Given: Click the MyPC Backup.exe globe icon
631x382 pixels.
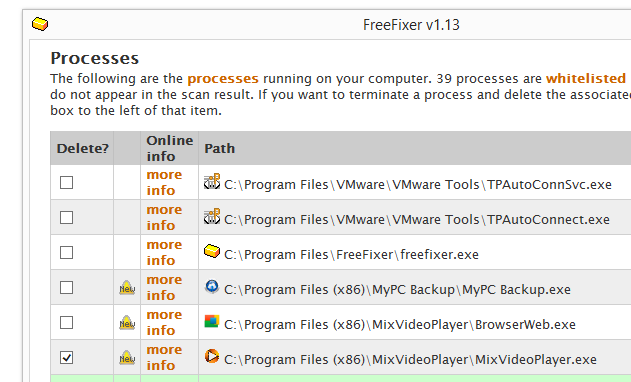Looking at the screenshot, I should pos(212,287).
